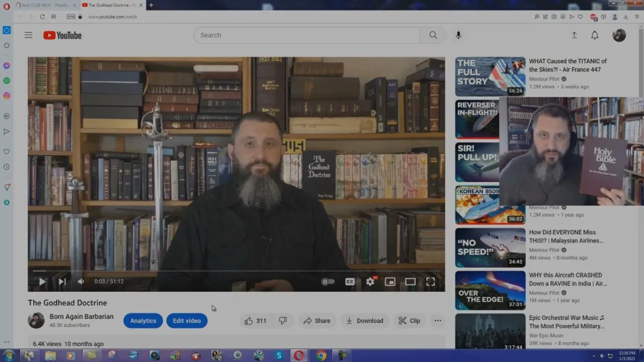This screenshot has height=362, width=644.
Task: Open sidebar setup three dots
Action: 7,342
